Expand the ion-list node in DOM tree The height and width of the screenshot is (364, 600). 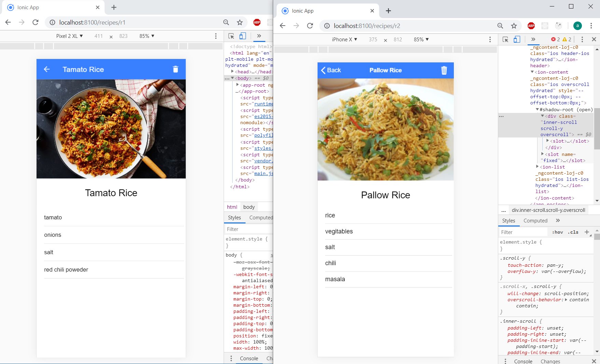tap(537, 167)
